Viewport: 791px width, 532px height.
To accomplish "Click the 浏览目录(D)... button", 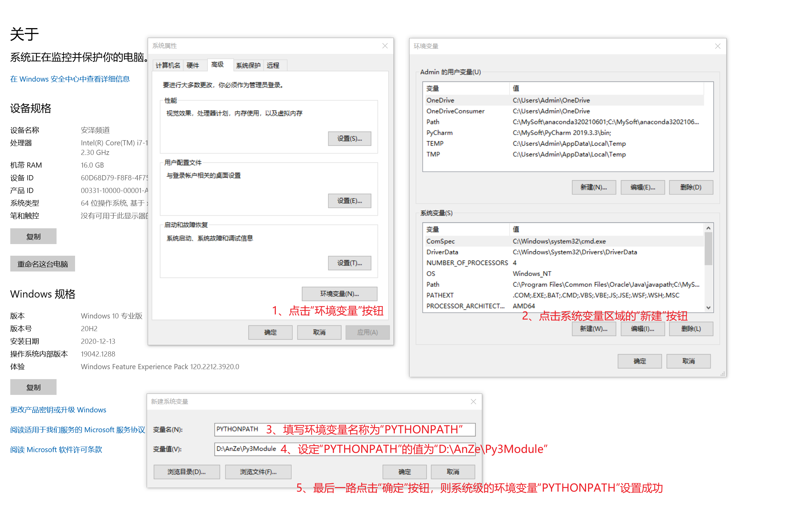I will pos(187,472).
